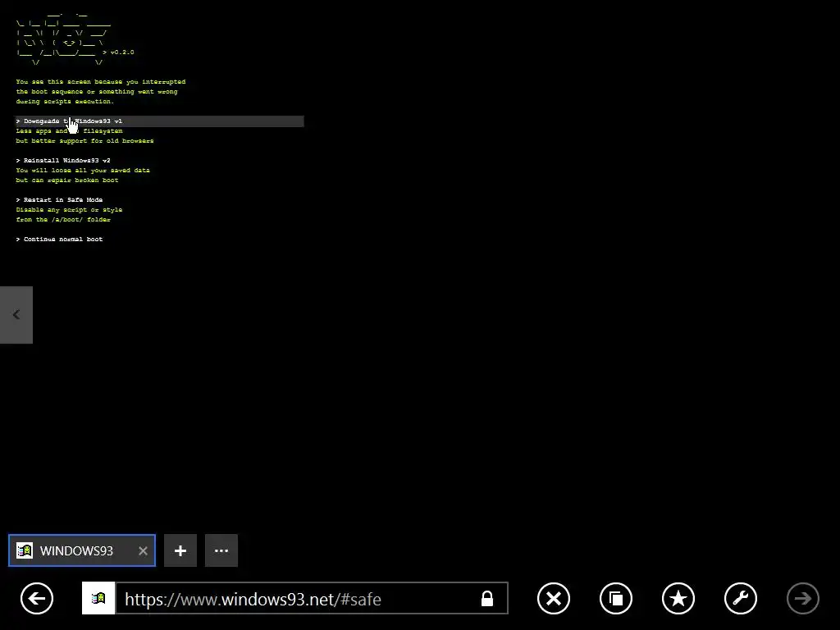The height and width of the screenshot is (630, 840).
Task: Click Continue normal boot option
Action: pyautogui.click(x=59, y=239)
